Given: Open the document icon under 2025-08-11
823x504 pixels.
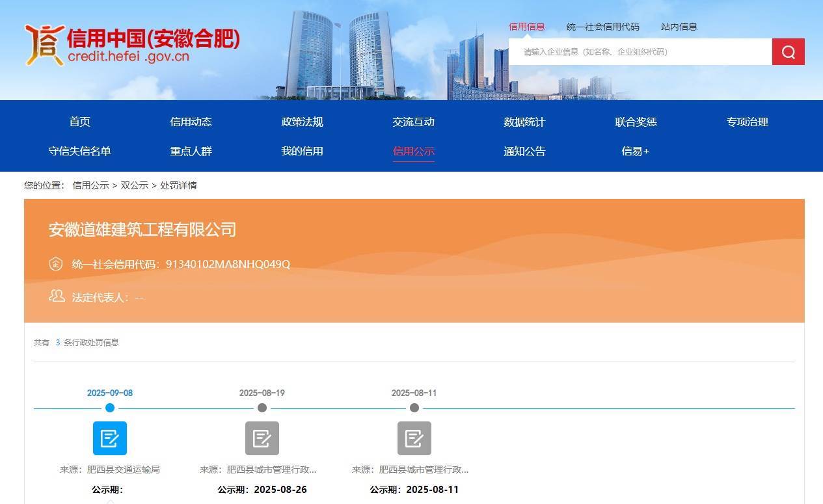Looking at the screenshot, I should tap(414, 438).
